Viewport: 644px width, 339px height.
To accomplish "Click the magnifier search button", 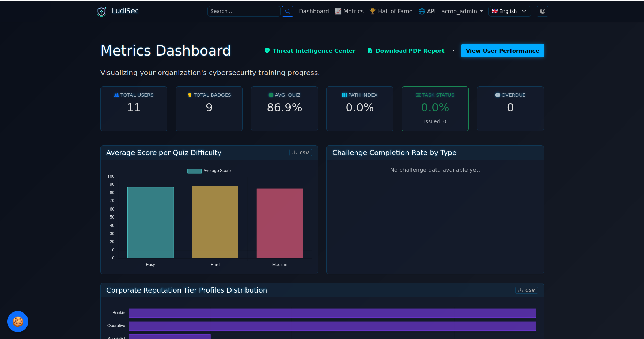I will click(x=288, y=11).
